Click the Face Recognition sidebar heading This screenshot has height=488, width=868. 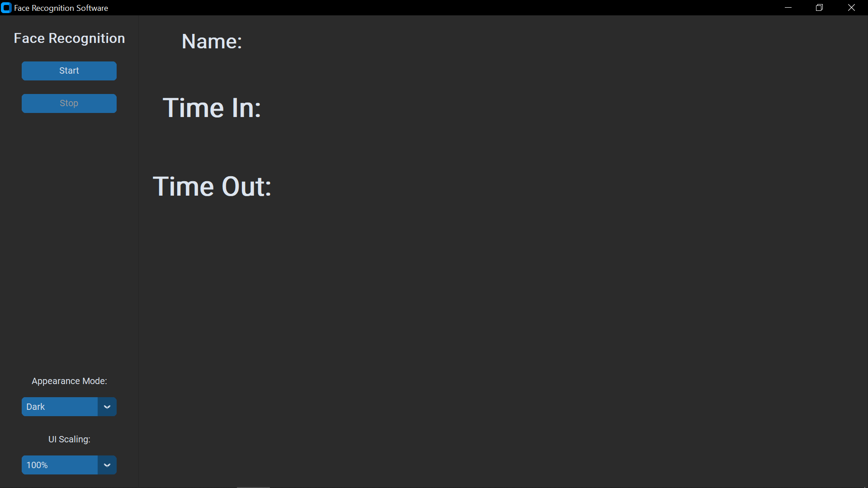[69, 38]
